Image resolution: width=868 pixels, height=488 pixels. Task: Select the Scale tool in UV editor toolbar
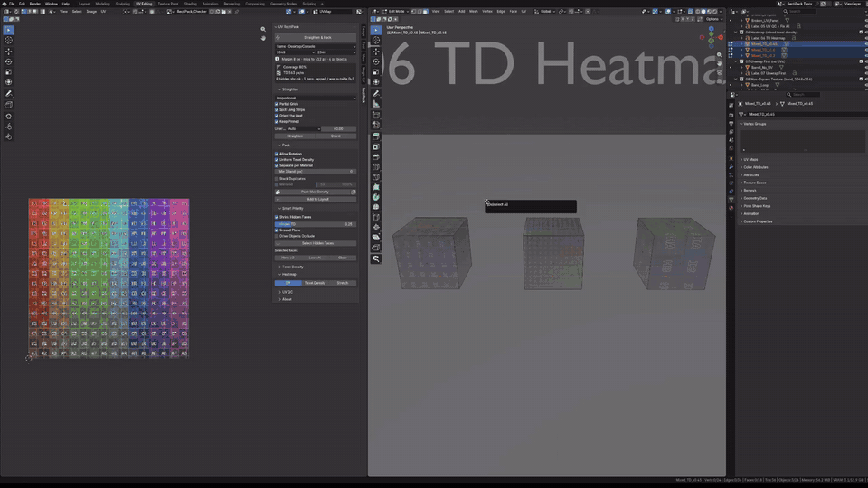click(x=8, y=72)
